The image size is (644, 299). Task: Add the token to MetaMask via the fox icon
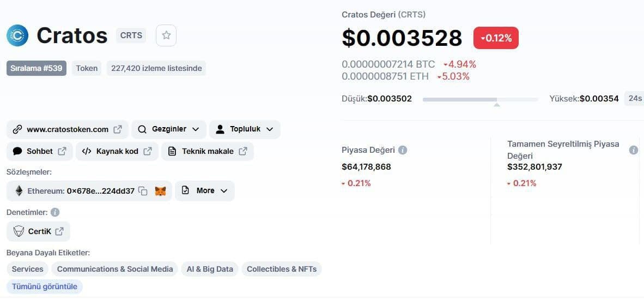click(x=160, y=191)
